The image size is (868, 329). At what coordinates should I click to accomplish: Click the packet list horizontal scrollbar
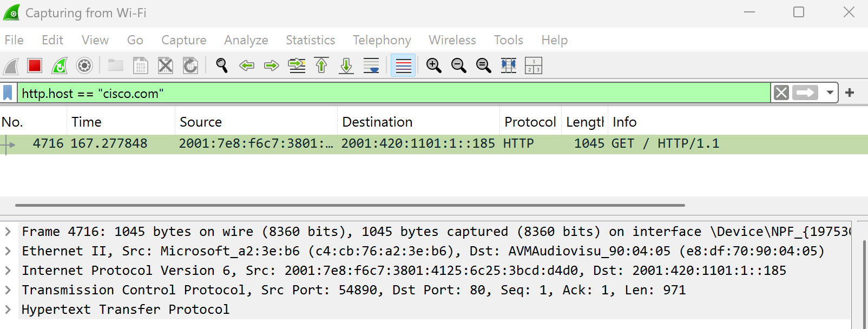(350, 206)
